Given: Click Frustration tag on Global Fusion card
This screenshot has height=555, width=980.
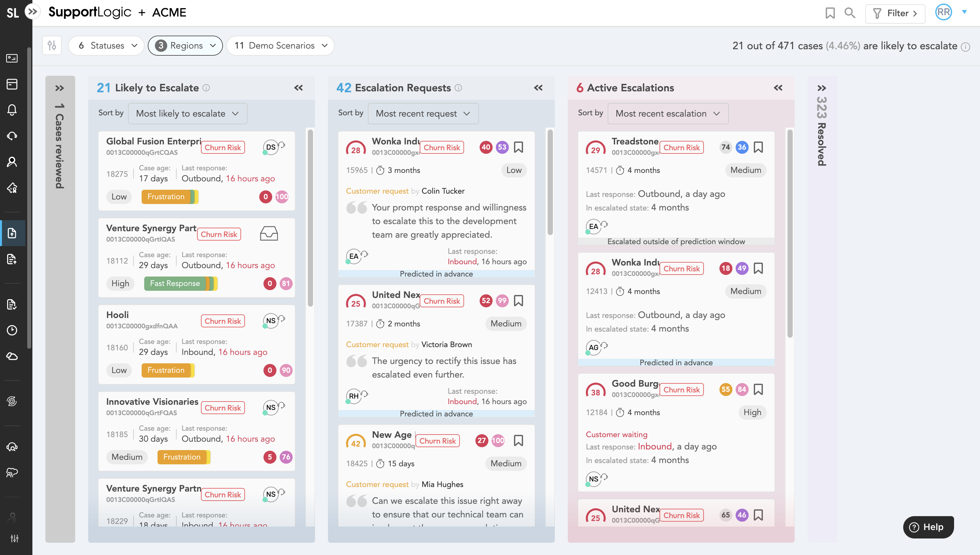Looking at the screenshot, I should point(166,197).
